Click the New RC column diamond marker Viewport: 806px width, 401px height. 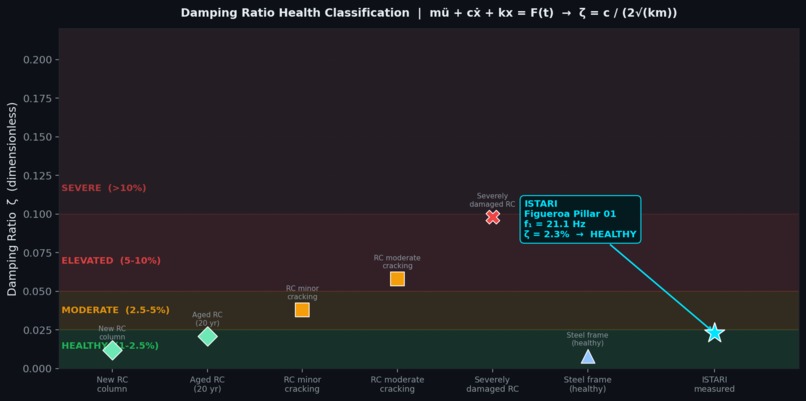click(x=112, y=351)
